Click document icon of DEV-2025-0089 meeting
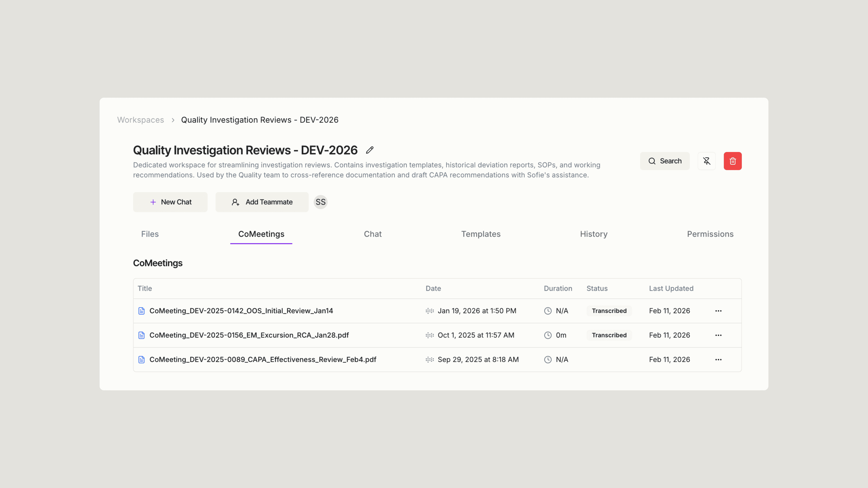 click(142, 360)
